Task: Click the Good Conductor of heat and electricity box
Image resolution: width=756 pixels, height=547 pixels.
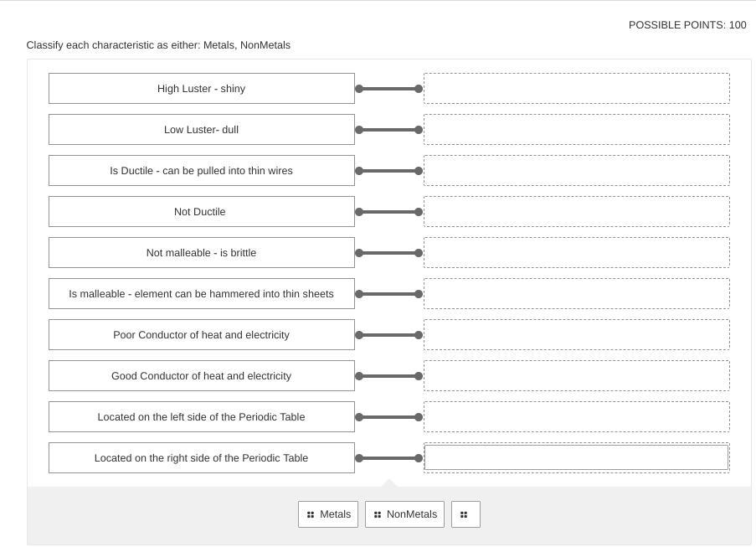Action: click(202, 376)
